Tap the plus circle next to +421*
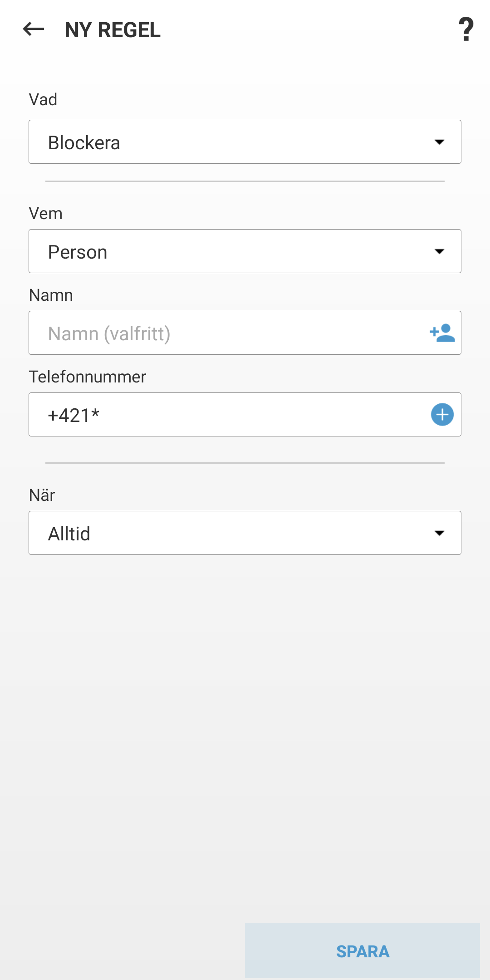Image resolution: width=490 pixels, height=980 pixels. [441, 414]
